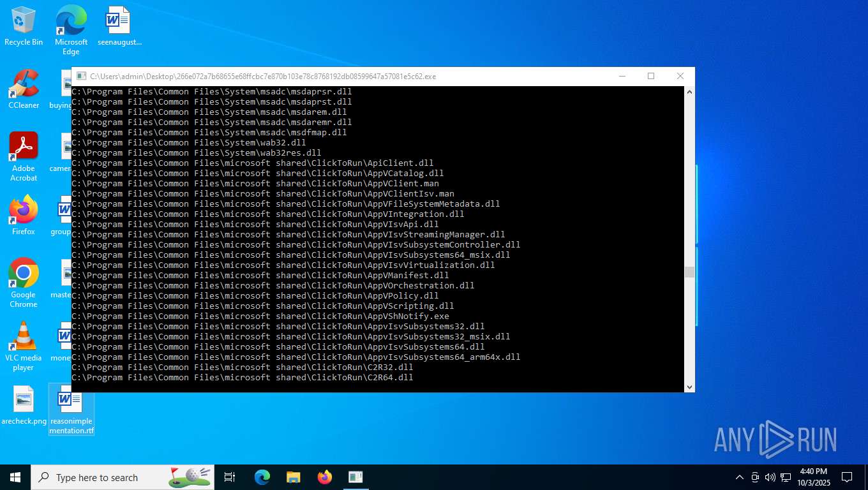
Task: Click the meet now tray icon
Action: [755, 477]
